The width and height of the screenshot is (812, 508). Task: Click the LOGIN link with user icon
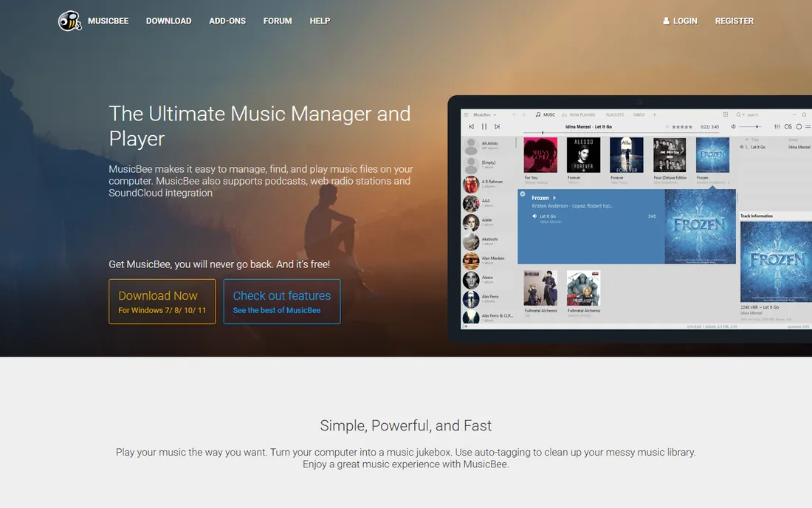[x=680, y=21]
